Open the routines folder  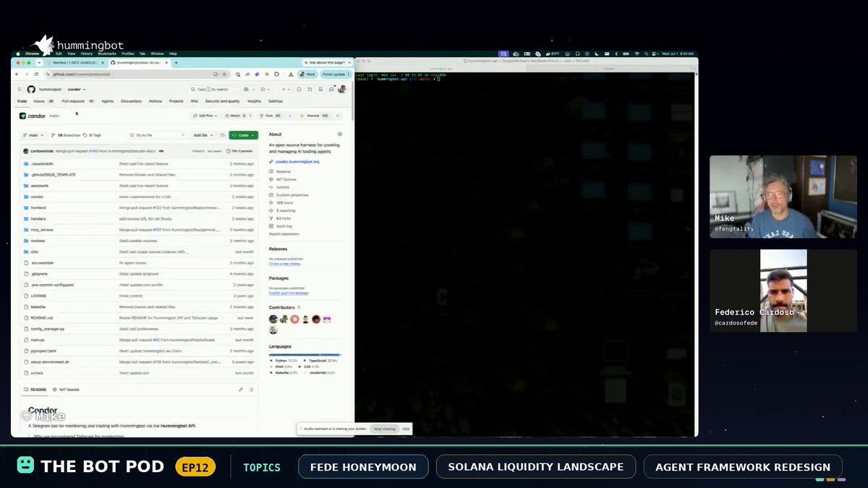(38, 241)
